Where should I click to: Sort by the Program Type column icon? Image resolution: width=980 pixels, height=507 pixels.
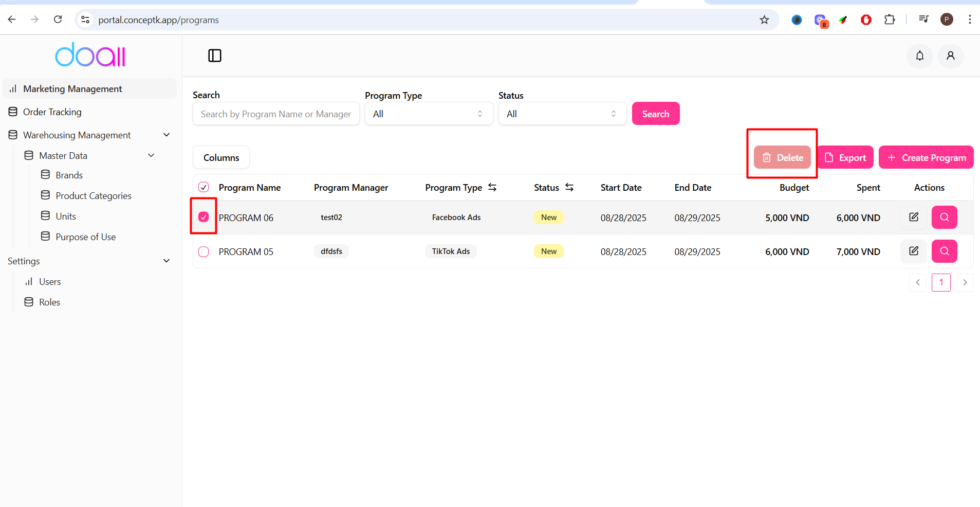(x=492, y=187)
